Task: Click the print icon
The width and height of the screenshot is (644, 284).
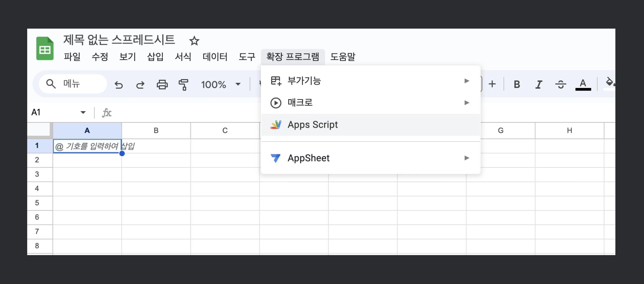Action: (x=162, y=84)
